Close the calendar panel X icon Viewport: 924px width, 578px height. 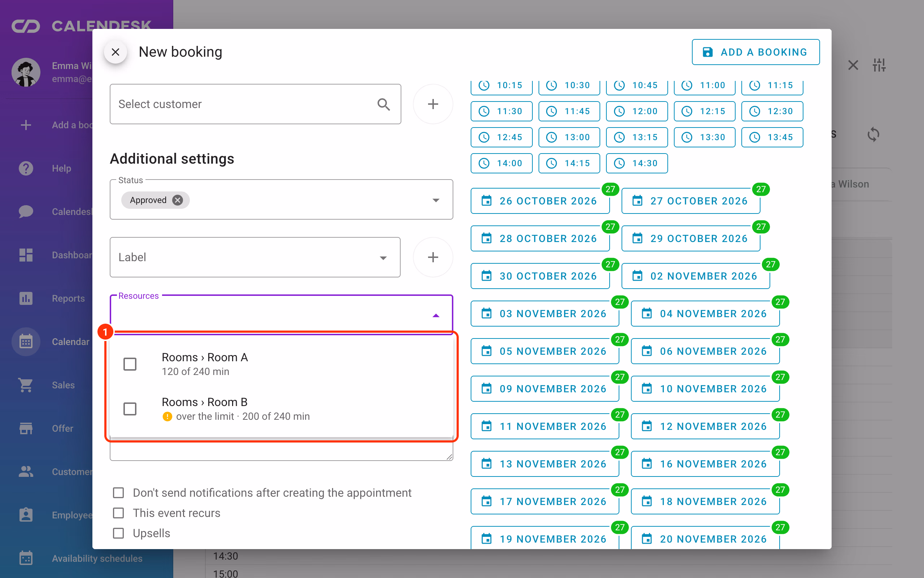pos(853,65)
